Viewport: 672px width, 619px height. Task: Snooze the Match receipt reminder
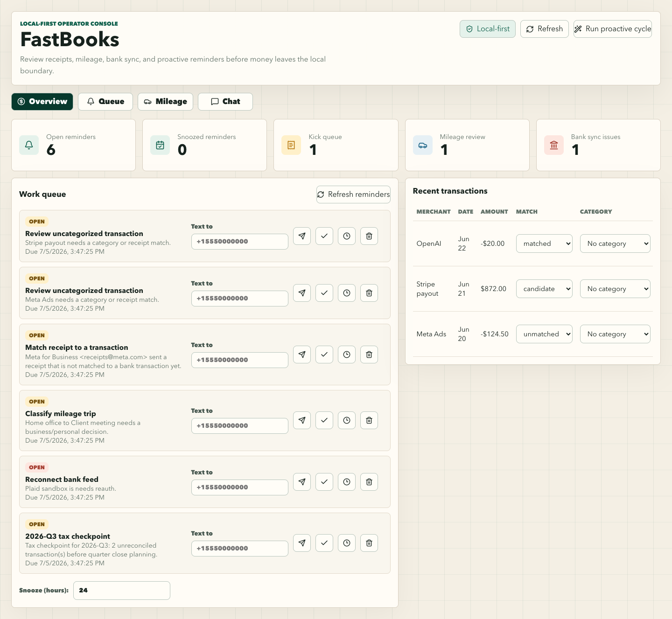point(347,355)
